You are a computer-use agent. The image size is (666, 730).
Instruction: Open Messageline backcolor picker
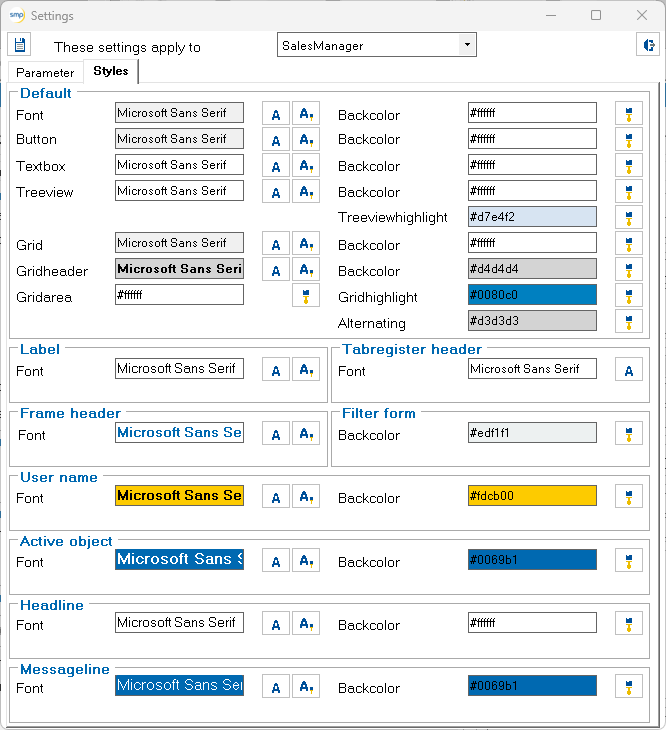629,686
